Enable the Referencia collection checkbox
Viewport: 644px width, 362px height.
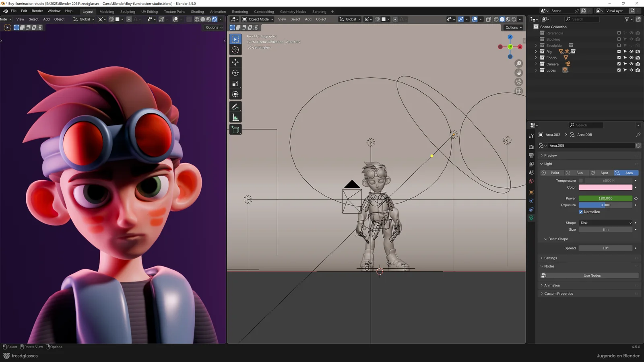coord(619,33)
